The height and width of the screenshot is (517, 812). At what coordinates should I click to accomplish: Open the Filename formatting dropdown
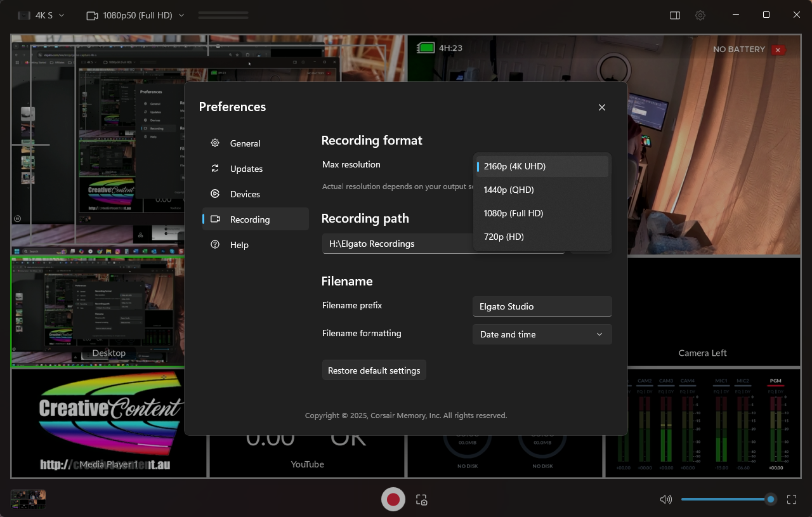tap(542, 334)
